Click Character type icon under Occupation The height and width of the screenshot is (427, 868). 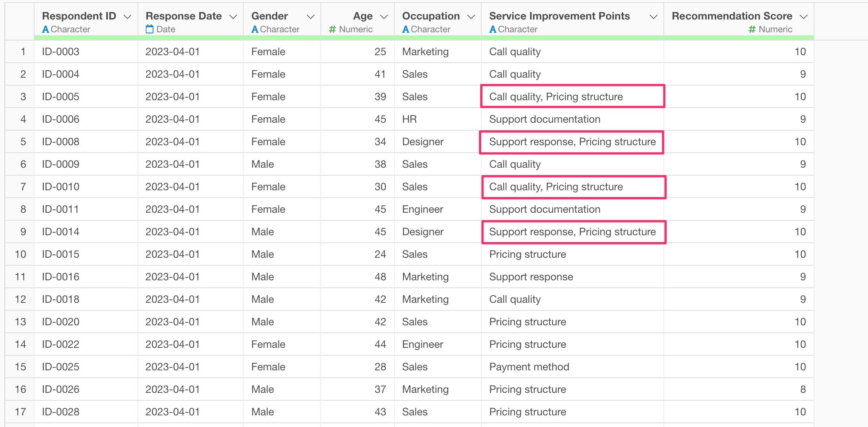(406, 29)
